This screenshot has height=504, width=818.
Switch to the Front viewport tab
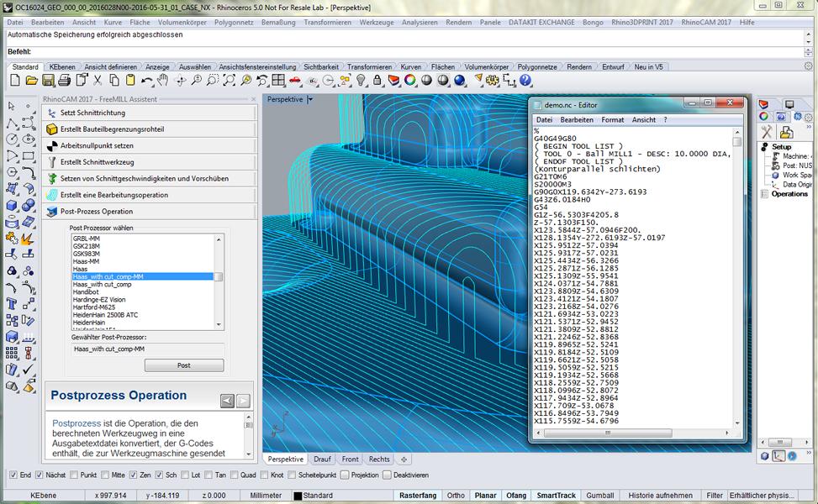click(x=350, y=459)
